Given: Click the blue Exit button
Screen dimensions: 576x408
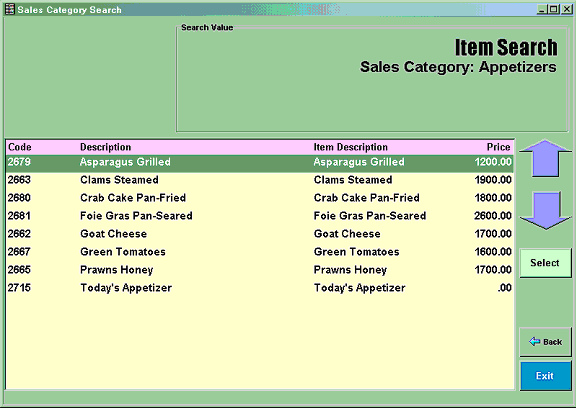Looking at the screenshot, I should click(546, 376).
